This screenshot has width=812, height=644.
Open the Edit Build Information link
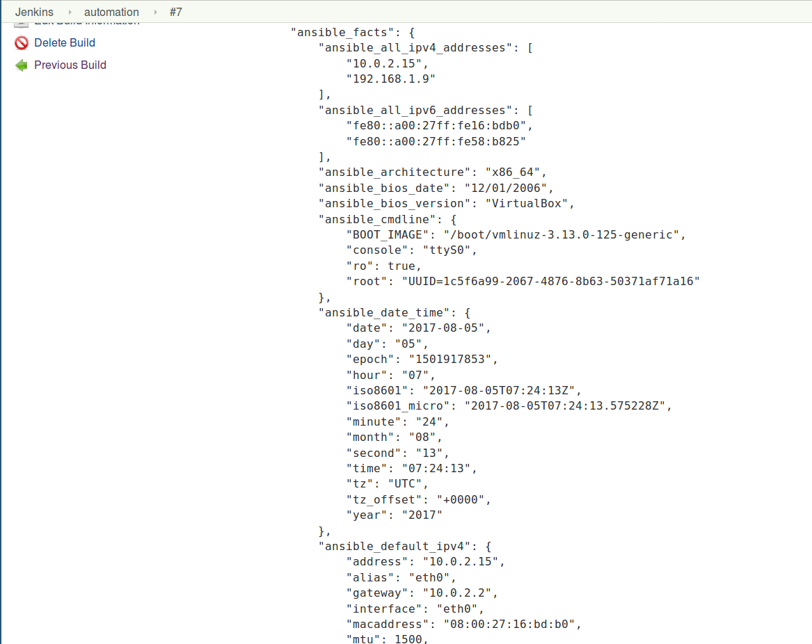tap(87, 23)
